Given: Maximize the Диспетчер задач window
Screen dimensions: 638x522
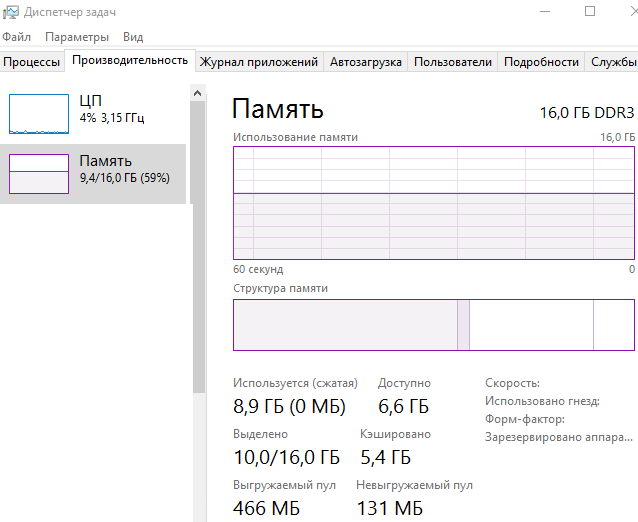Looking at the screenshot, I should (x=590, y=11).
